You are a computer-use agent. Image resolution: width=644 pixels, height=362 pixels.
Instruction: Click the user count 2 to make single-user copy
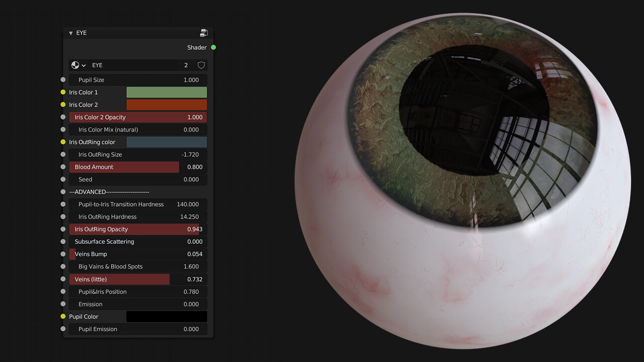click(x=186, y=65)
